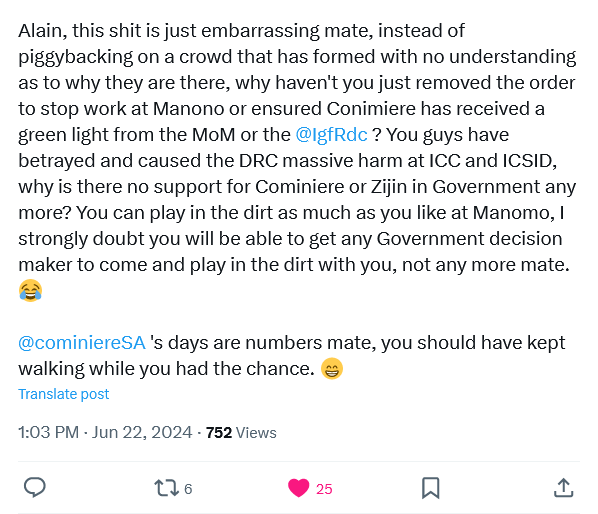Click the word 'Alain' starting the post
Viewport: 598px width, 514px height.
[40, 31]
